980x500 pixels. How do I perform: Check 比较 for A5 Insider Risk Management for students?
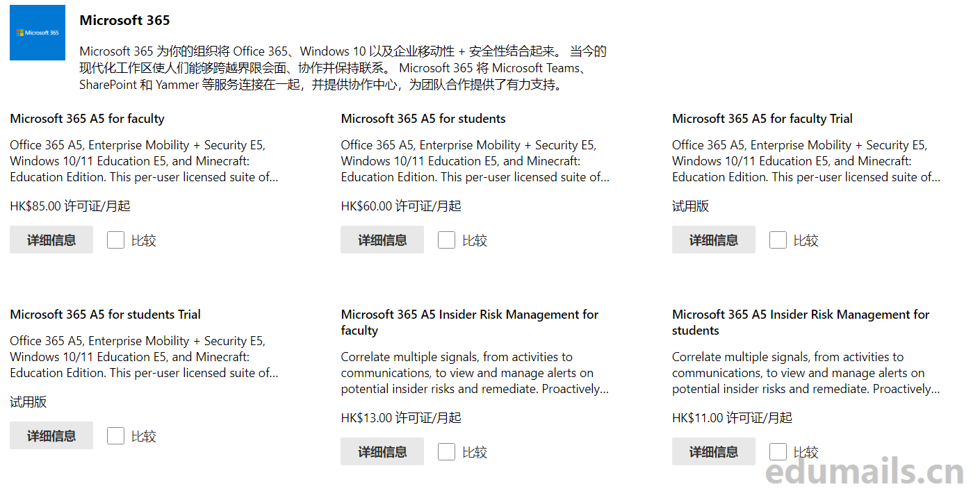778,451
